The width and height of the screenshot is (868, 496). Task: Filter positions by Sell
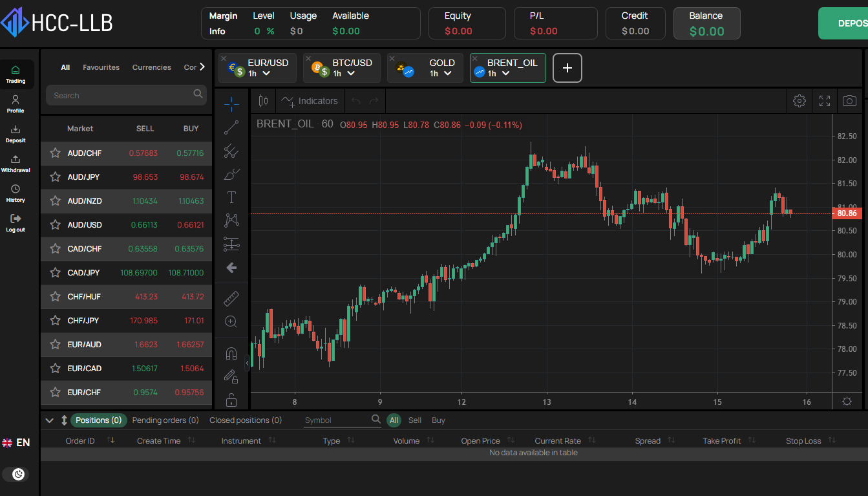(415, 420)
